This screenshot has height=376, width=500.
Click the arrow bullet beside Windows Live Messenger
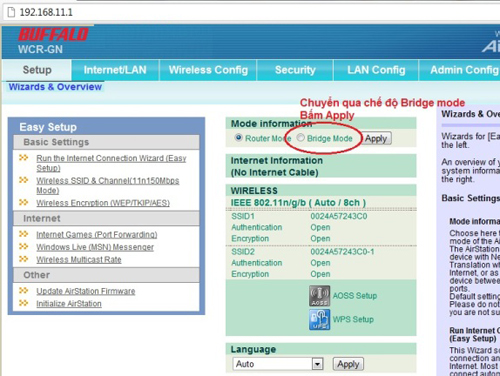[23, 246]
